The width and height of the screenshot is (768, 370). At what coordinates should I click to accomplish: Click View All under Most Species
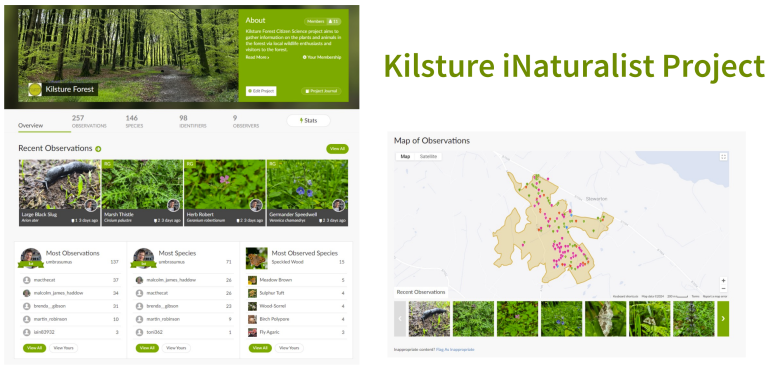147,348
